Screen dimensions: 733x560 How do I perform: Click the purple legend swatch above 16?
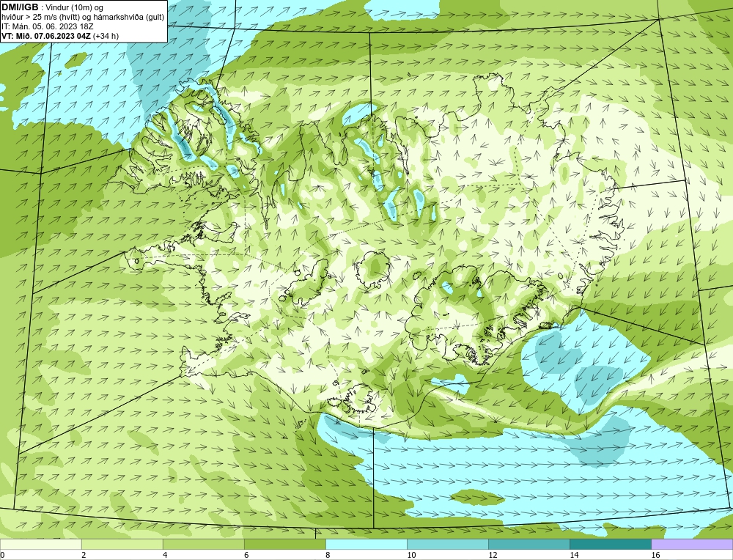tap(692, 544)
